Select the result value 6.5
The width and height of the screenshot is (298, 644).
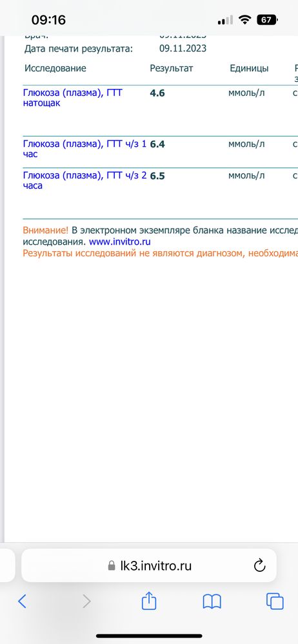tap(157, 176)
